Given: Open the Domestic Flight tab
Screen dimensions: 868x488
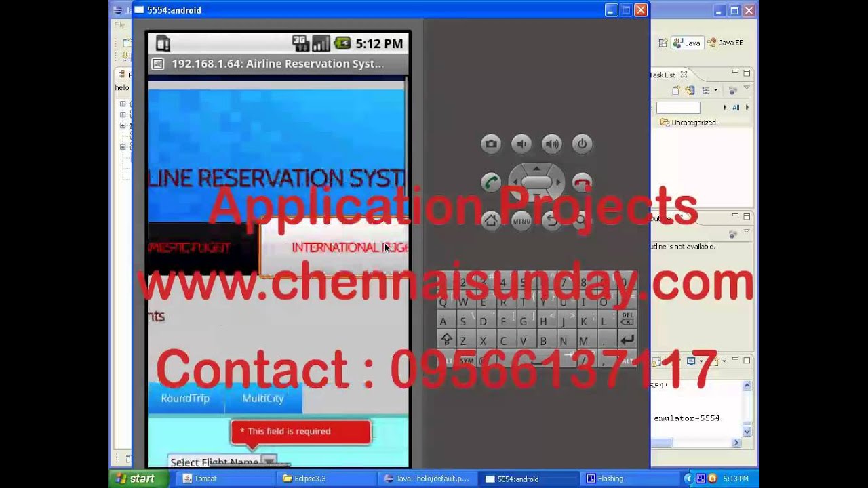Looking at the screenshot, I should coord(203,248).
